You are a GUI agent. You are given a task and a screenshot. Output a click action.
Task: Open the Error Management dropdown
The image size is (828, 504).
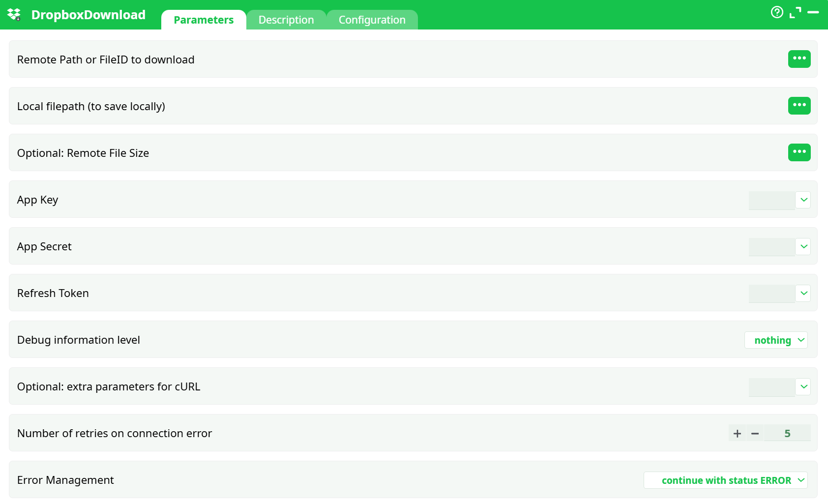726,480
